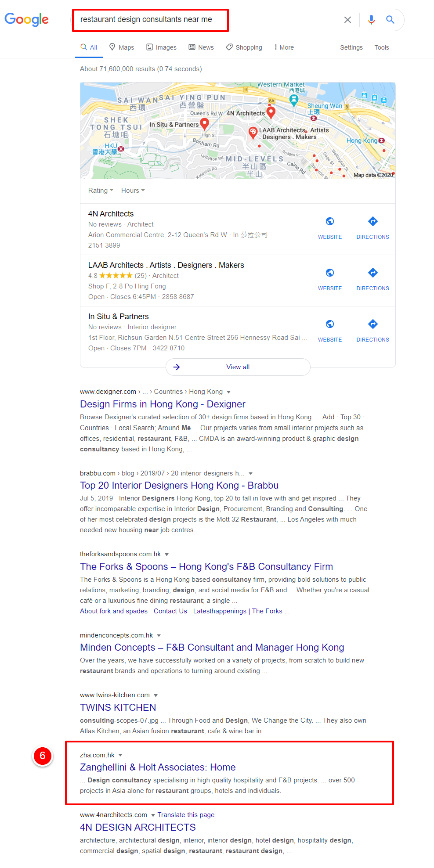434x868 pixels.
Task: Submit search with magnifying glass icon
Action: pyautogui.click(x=390, y=20)
